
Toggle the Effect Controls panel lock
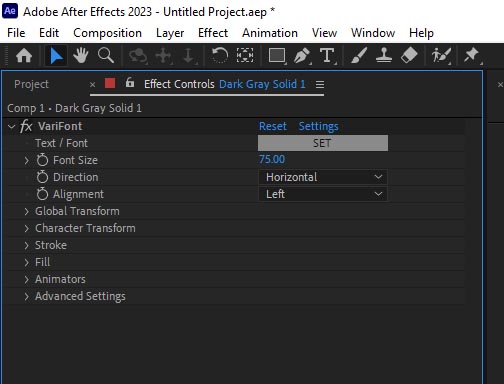130,82
